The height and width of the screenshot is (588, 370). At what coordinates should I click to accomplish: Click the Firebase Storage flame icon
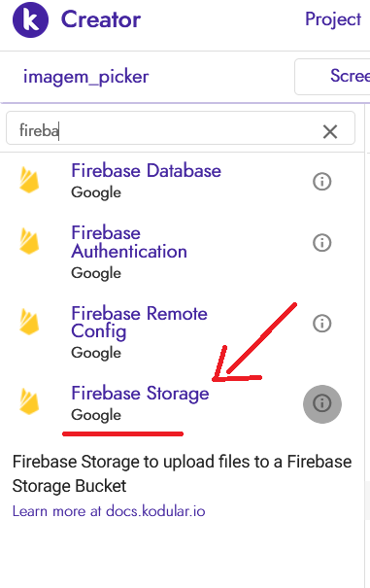29,401
